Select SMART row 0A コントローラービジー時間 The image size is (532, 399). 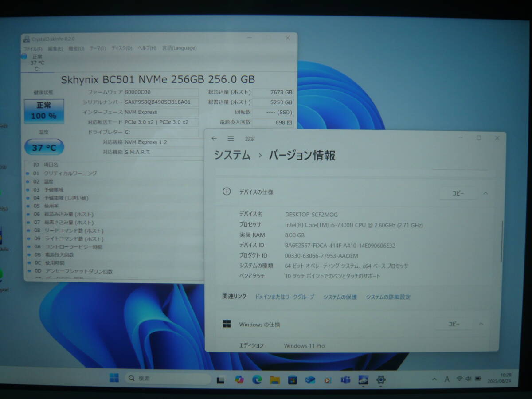pos(115,247)
